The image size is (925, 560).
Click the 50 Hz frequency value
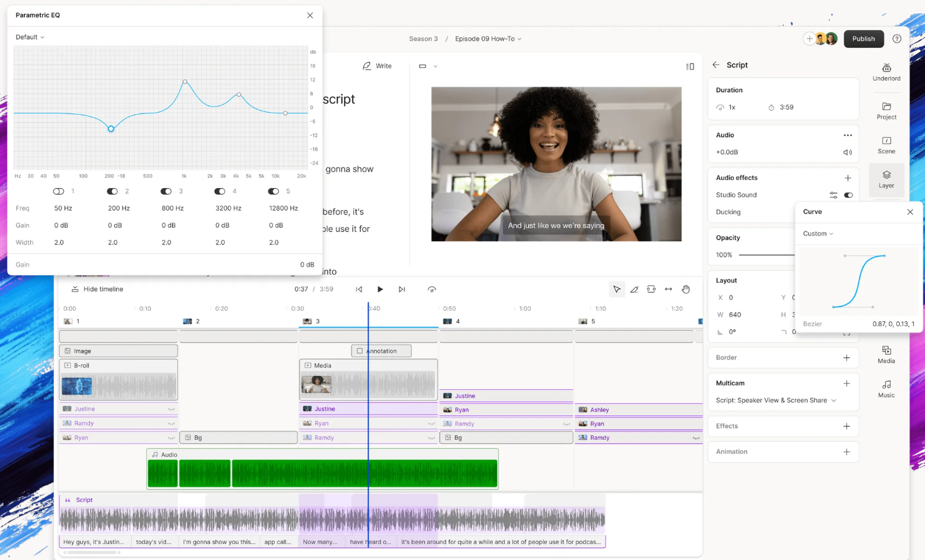pyautogui.click(x=63, y=208)
